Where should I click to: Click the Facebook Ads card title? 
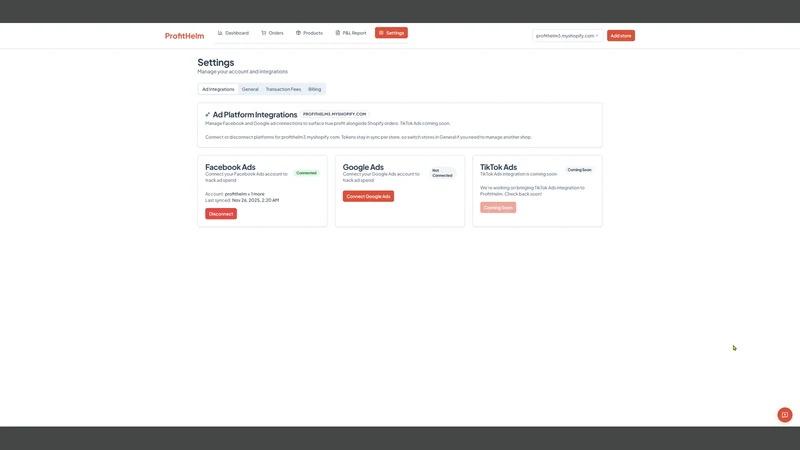(x=230, y=167)
